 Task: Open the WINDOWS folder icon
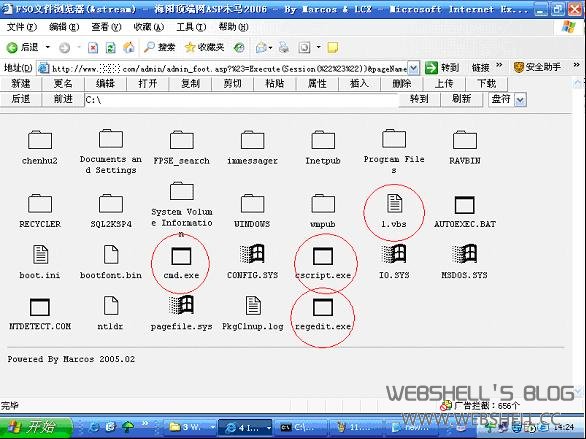point(253,204)
